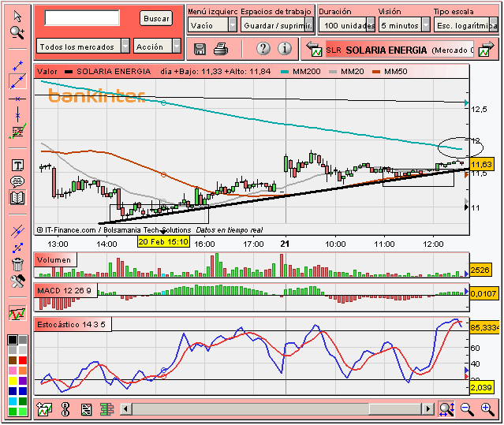This screenshot has height=425, width=504.
Task: Click the 11,63 current price label
Action: (481, 165)
